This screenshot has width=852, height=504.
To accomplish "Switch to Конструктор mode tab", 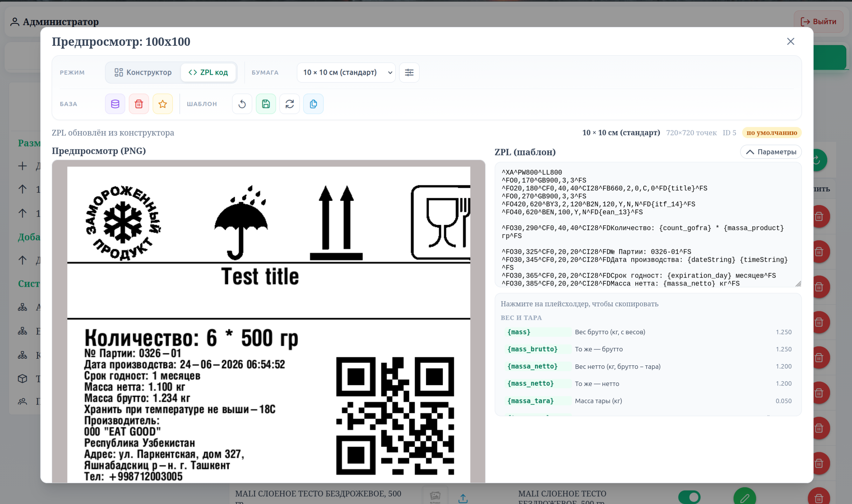I will (x=143, y=72).
